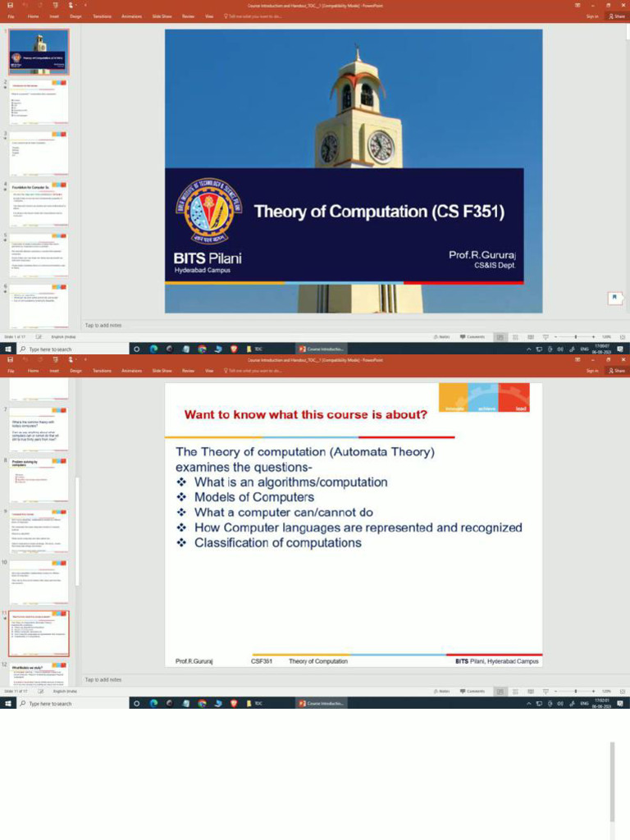Click the zoom slider in title-slide window
The width and height of the screenshot is (630, 840).
[575, 337]
